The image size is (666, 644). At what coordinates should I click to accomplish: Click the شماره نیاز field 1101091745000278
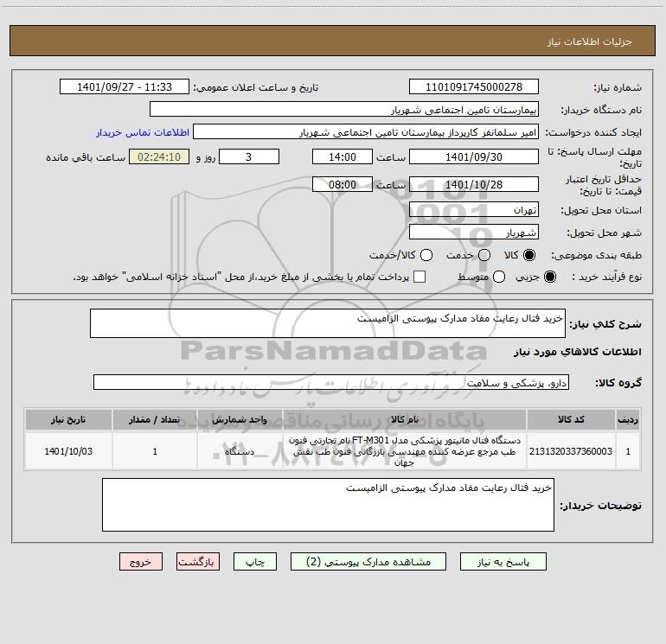pos(474,87)
